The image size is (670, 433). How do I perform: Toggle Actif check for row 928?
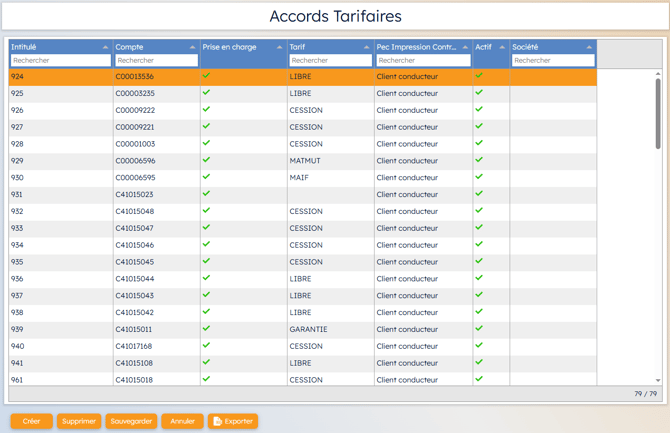479,143
